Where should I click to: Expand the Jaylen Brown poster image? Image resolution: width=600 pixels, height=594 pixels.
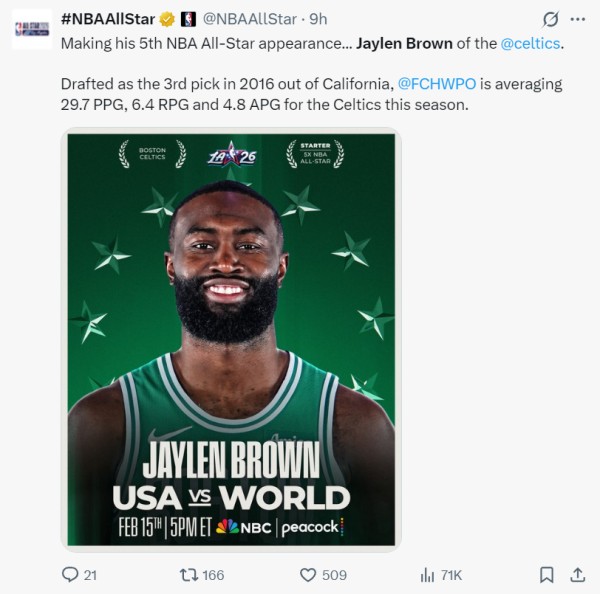click(231, 339)
